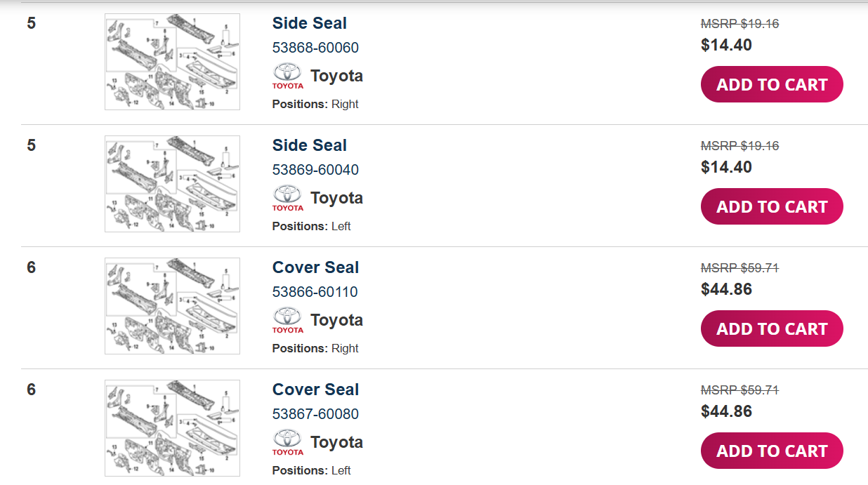Open diagram thumbnail for right Side Seal

tap(172, 62)
